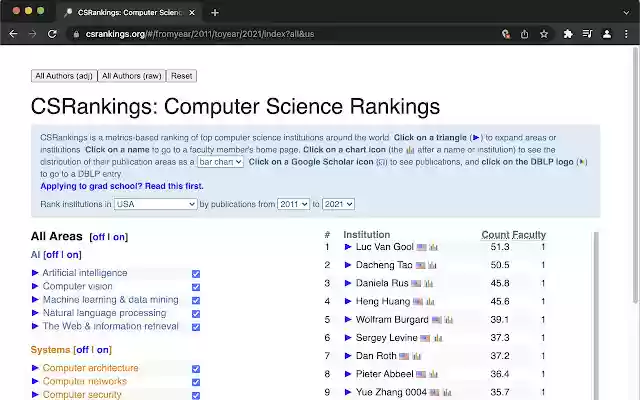
Task: Click the rankings table scrollbar
Action: coord(596,314)
